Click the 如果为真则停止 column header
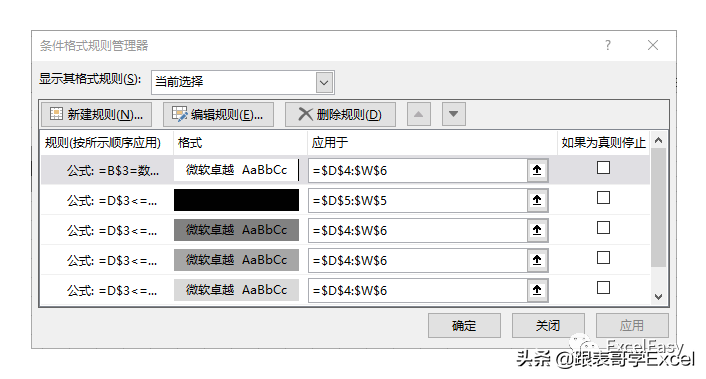Viewport: 706px width, 379px height. pos(603,143)
